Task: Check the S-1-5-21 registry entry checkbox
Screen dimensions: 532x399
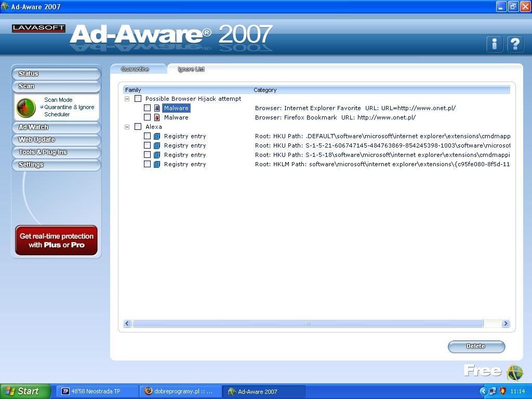Action: [x=147, y=145]
